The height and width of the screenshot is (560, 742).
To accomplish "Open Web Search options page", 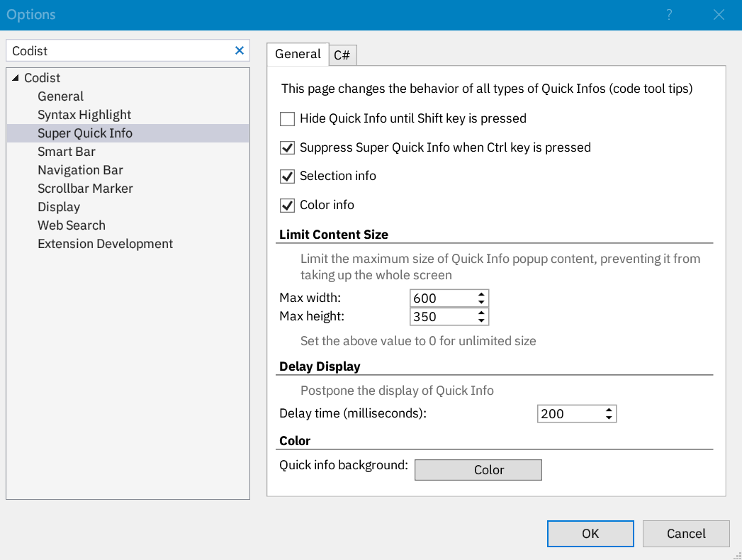I will coord(72,226).
